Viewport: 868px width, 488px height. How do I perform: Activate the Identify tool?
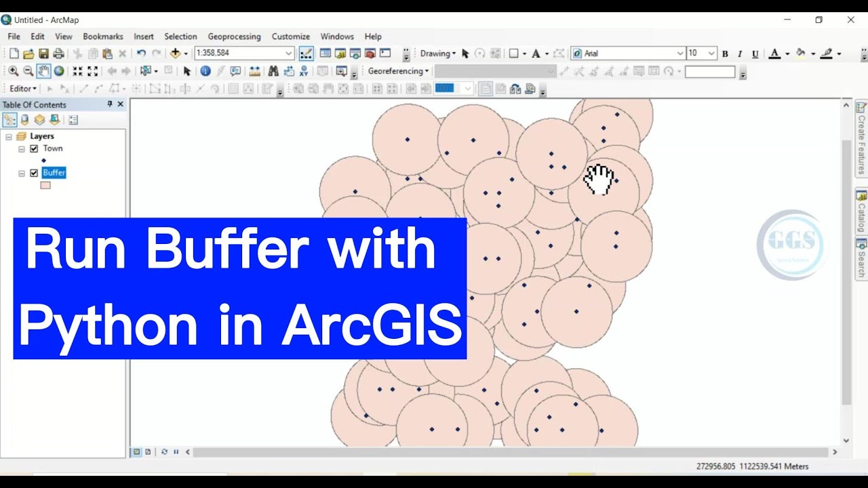205,71
